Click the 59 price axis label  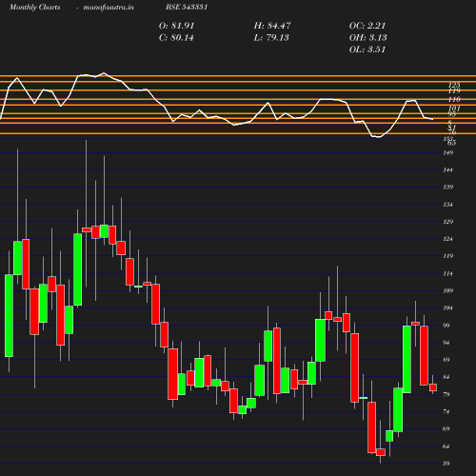(446, 464)
